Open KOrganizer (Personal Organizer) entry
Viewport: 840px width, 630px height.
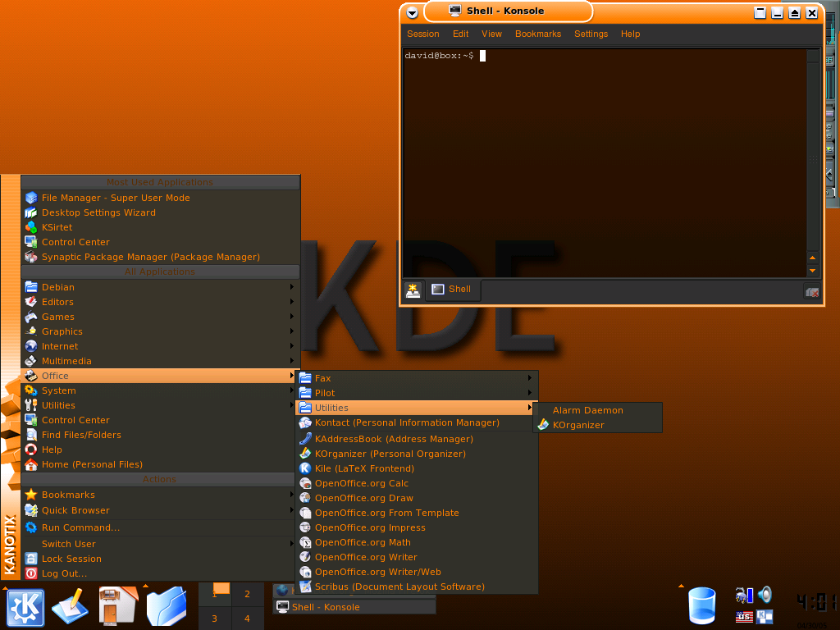416,454
